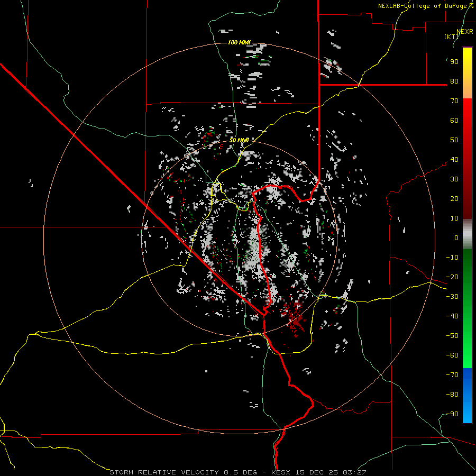This screenshot has height=476, width=476.
Task: Click the 0 value on the velocity scale
Action: tap(456, 238)
